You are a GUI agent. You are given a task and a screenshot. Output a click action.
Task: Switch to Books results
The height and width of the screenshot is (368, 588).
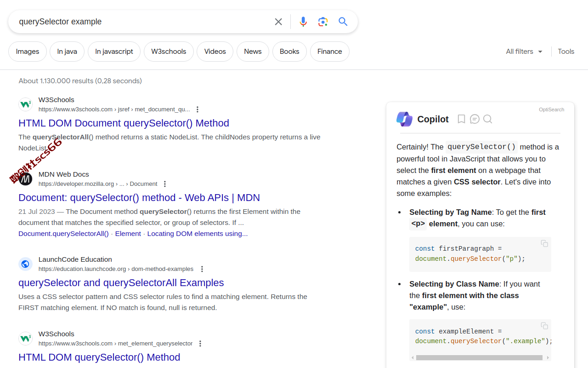[x=289, y=52]
